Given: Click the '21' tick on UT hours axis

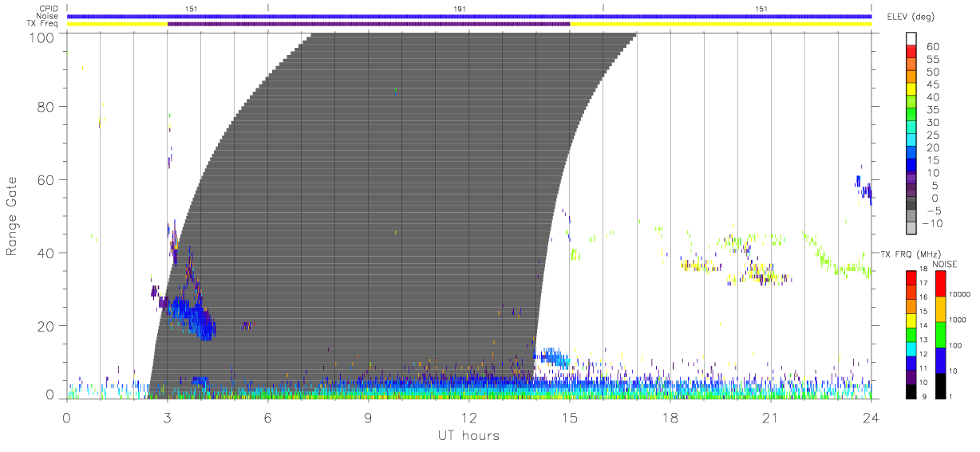Looking at the screenshot, I should (x=770, y=417).
